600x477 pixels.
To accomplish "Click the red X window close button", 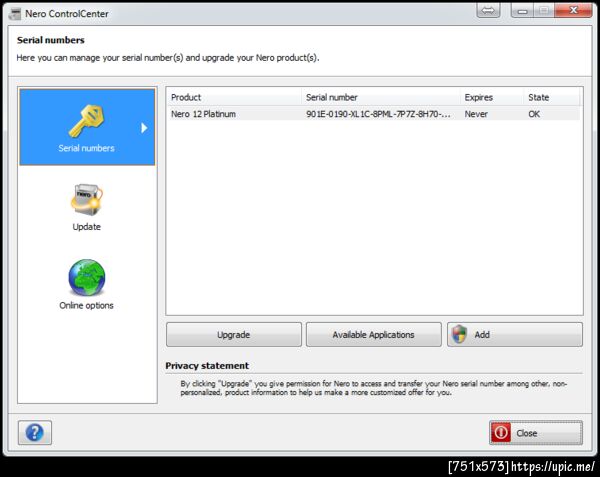I will [x=573, y=10].
